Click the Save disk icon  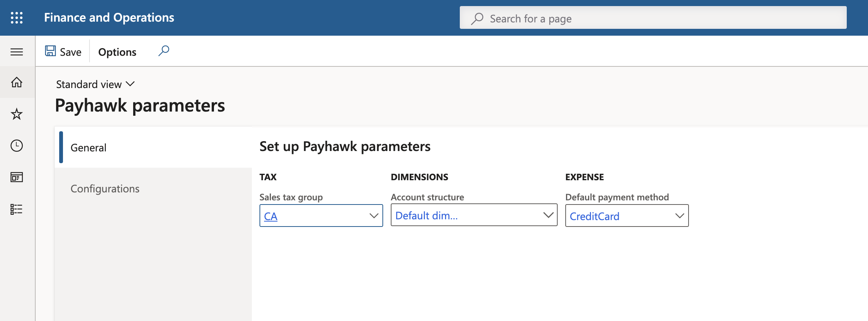tap(50, 51)
